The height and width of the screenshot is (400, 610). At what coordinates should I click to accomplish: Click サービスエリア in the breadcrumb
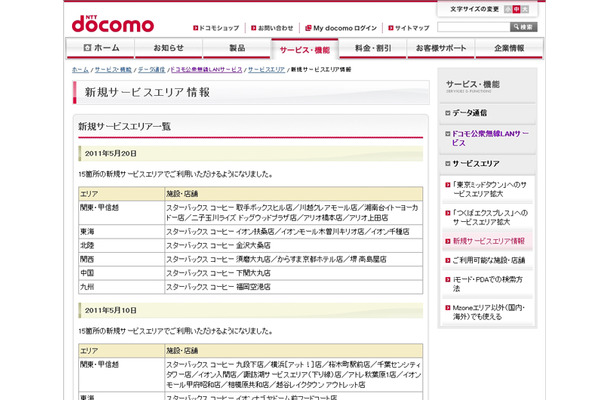(266, 70)
